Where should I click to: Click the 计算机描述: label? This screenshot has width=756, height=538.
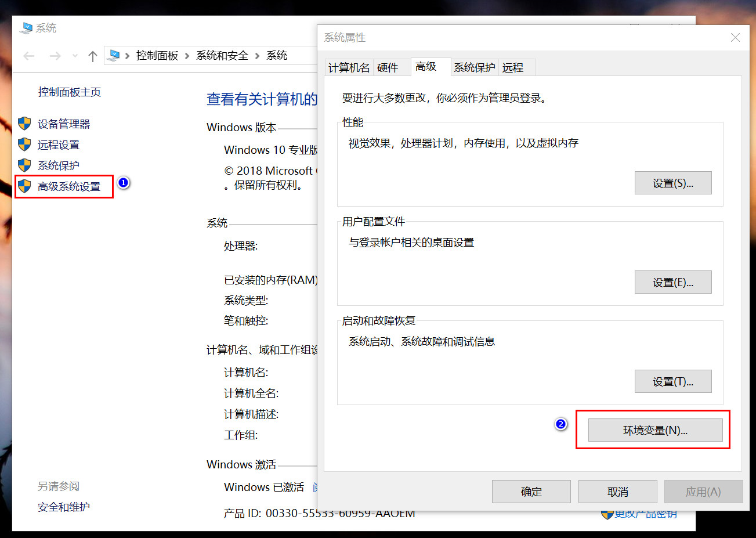point(251,414)
